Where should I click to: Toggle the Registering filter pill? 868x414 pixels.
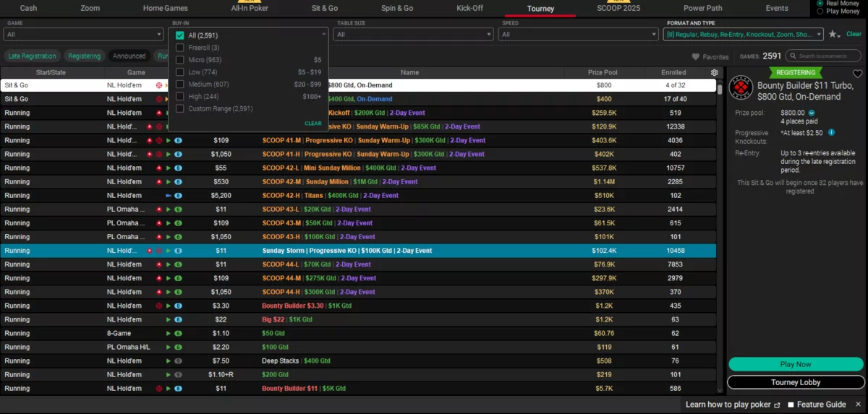tap(85, 56)
